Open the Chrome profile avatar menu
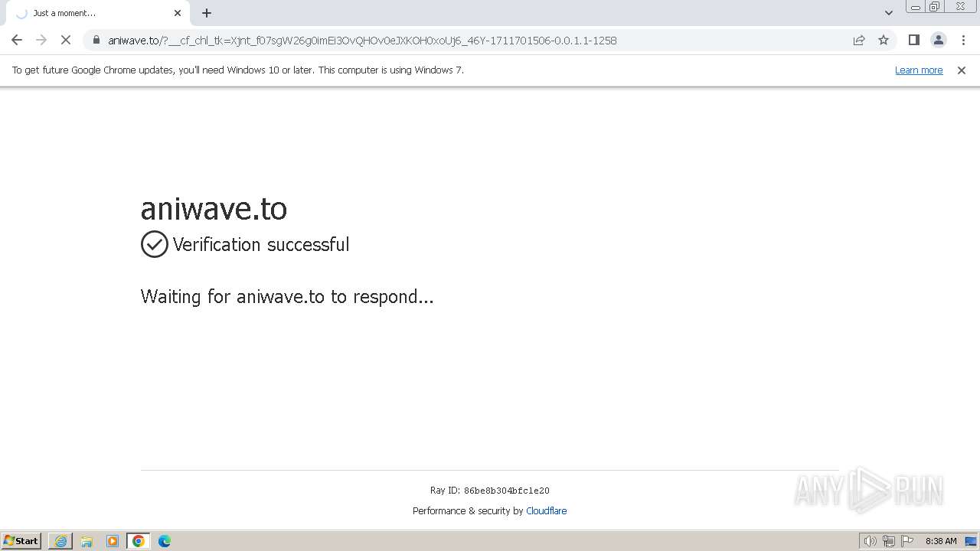 pyautogui.click(x=938, y=40)
